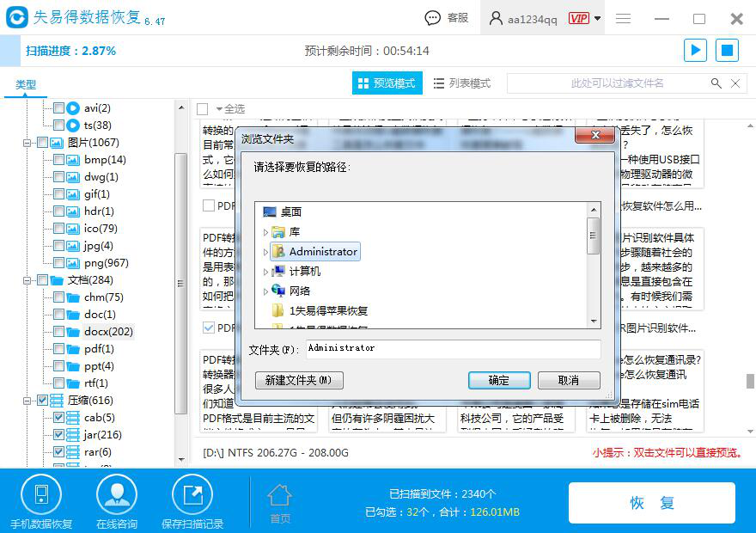This screenshot has width=756, height=533.
Task: Toggle the 全选 select-all checkbox
Action: tap(203, 109)
